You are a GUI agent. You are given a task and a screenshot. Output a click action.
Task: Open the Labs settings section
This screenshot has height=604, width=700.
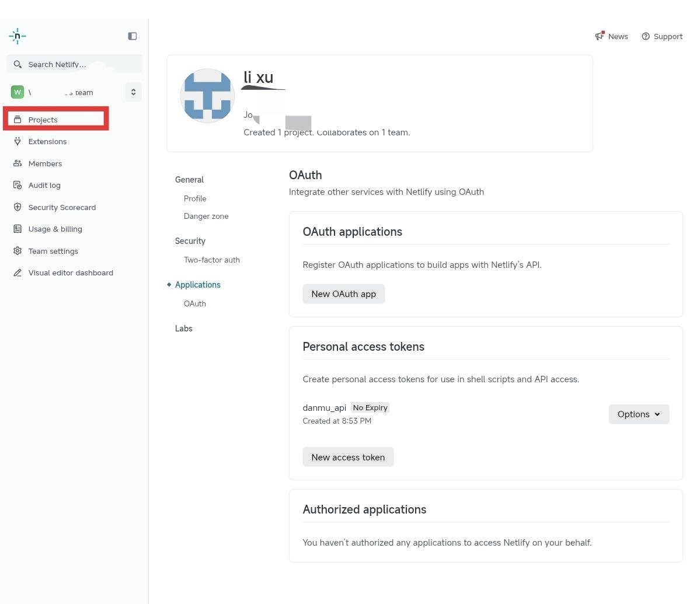[183, 329]
